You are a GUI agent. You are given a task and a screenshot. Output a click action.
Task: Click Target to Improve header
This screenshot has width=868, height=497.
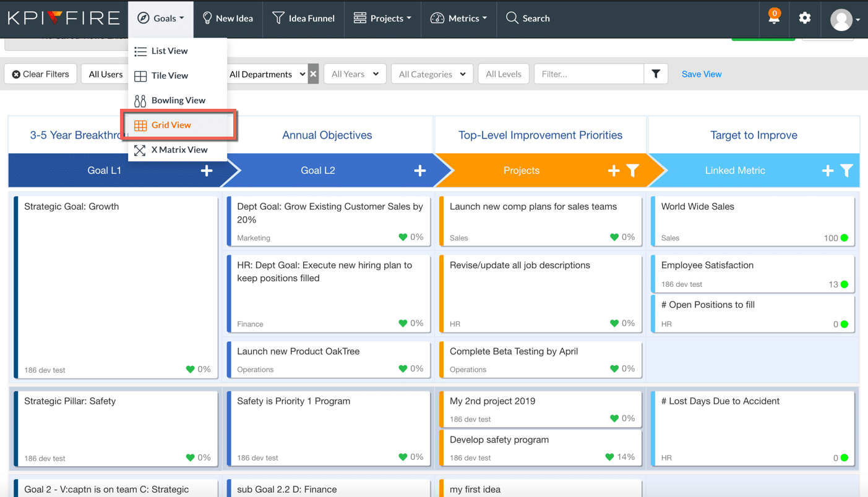[x=754, y=135]
